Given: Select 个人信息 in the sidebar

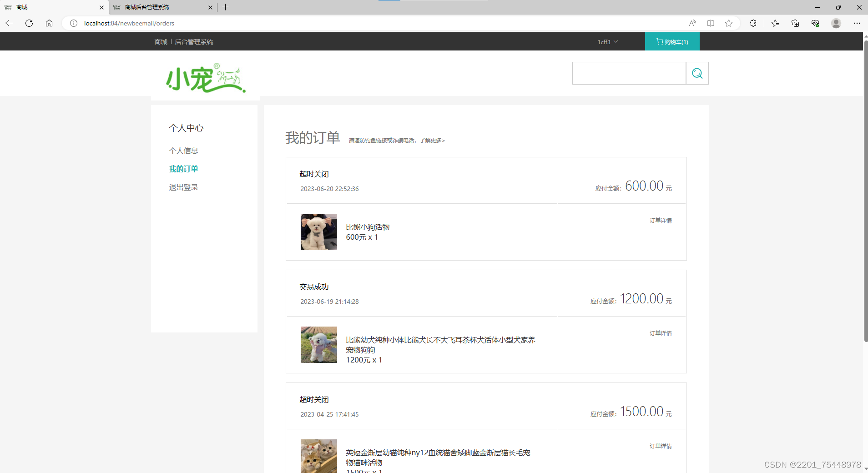Looking at the screenshot, I should (183, 150).
